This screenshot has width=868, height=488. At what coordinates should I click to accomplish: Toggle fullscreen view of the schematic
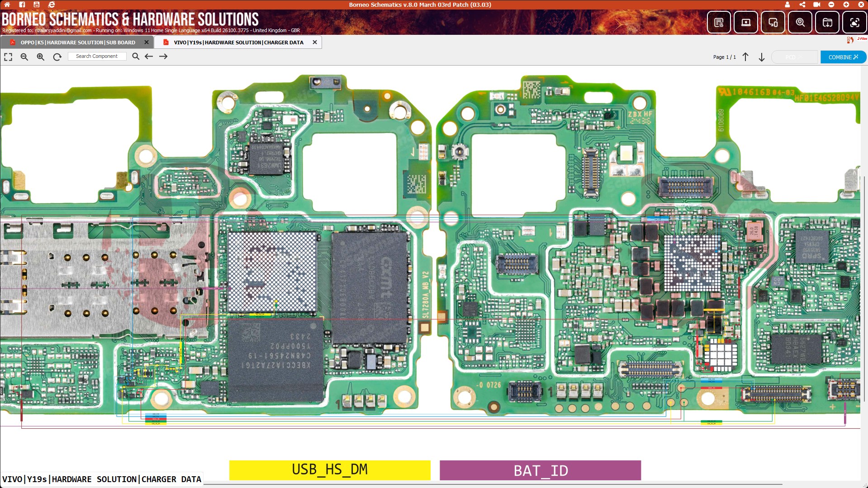point(8,57)
